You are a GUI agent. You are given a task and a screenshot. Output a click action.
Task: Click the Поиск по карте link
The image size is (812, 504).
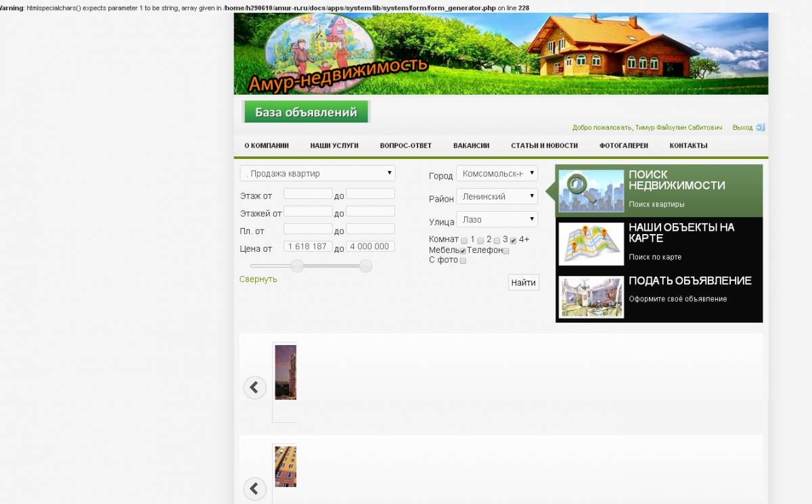(x=655, y=257)
